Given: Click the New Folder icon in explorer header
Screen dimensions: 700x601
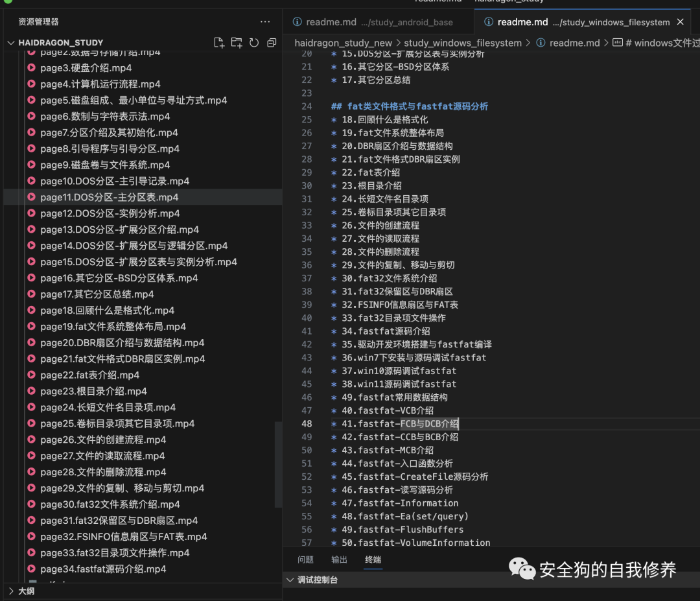Looking at the screenshot, I should (x=237, y=42).
